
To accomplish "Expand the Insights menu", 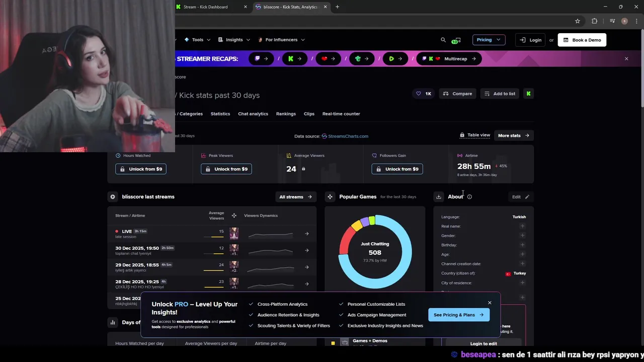I will point(234,40).
